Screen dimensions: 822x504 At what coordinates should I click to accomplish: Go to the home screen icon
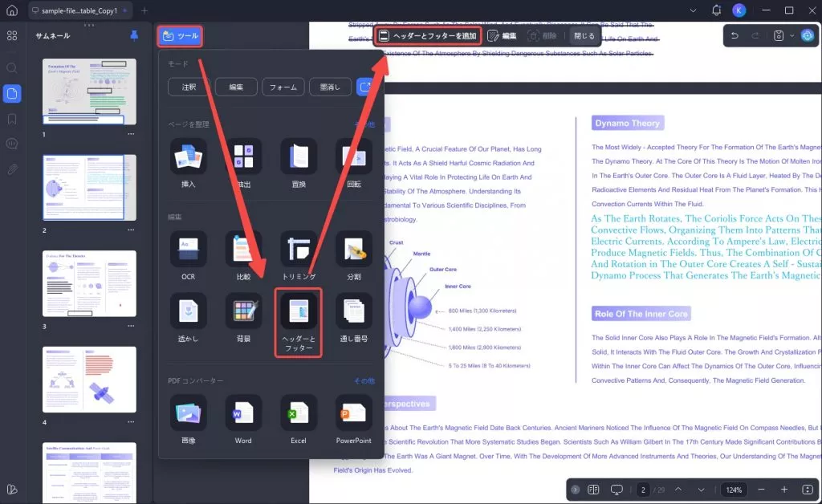tap(11, 10)
